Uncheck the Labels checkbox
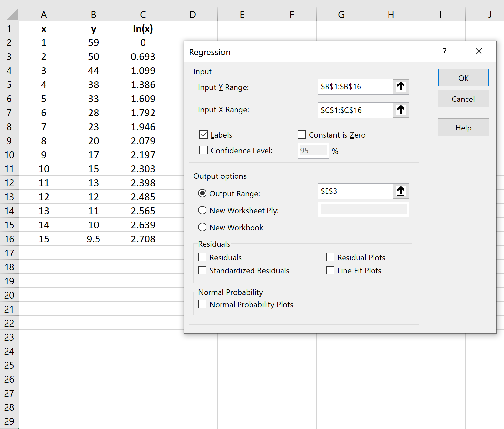 (x=204, y=134)
